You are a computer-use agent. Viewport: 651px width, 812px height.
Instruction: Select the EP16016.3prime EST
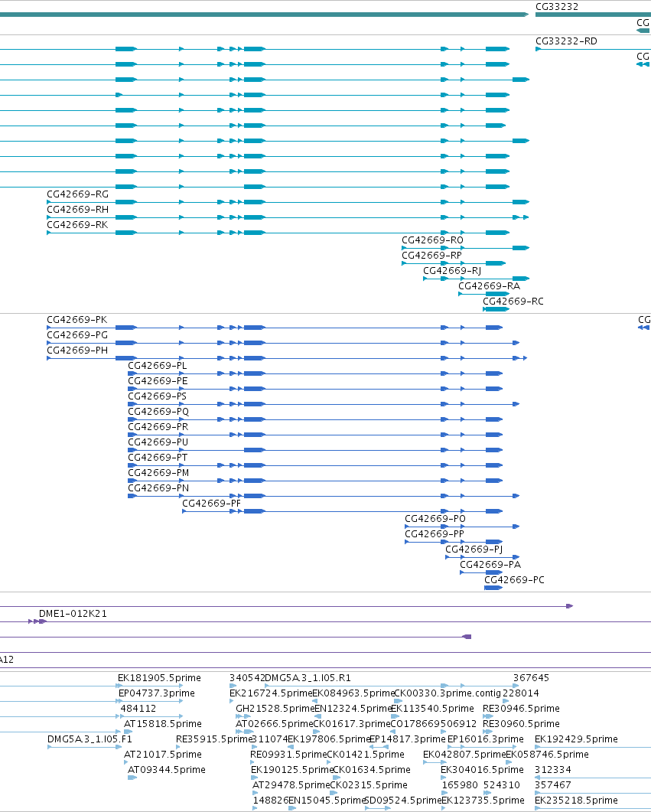pos(486,739)
